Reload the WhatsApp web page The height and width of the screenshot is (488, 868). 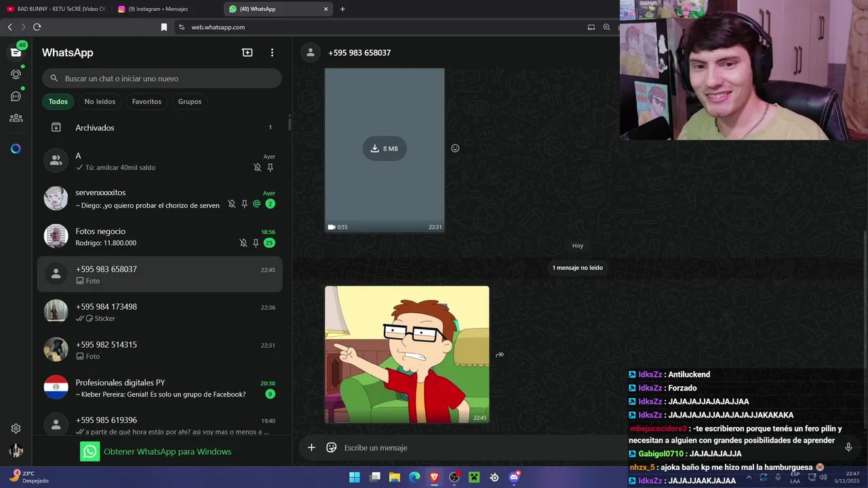[37, 27]
